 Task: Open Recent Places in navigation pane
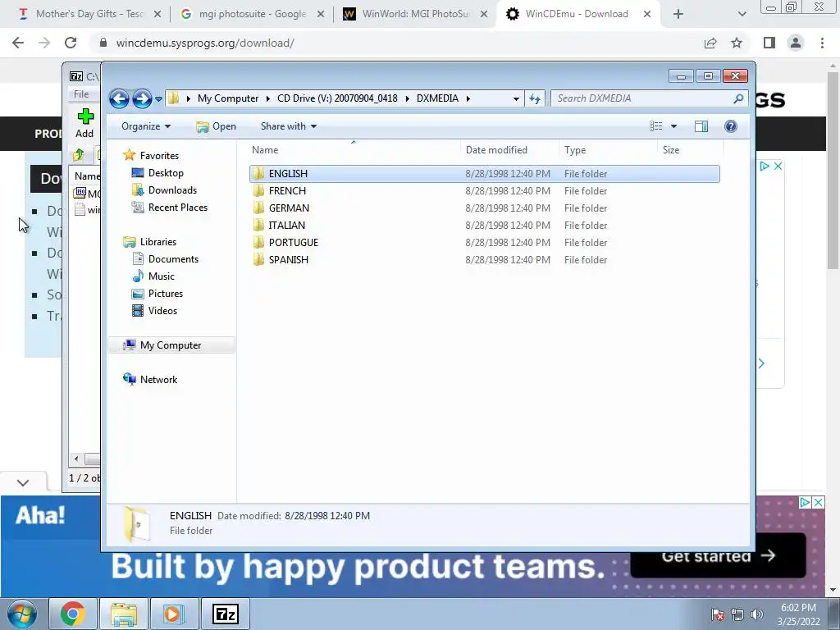click(178, 208)
